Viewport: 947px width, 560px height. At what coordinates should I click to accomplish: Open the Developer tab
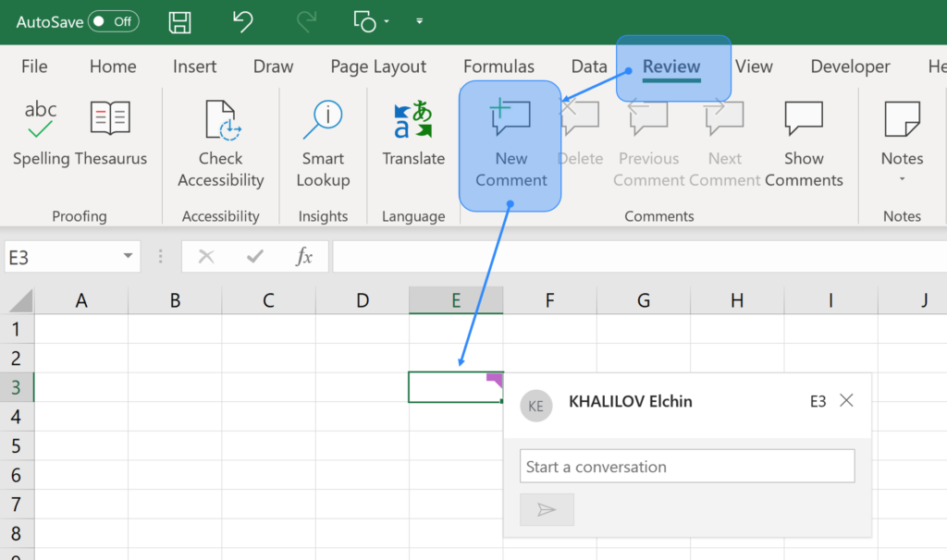click(849, 66)
